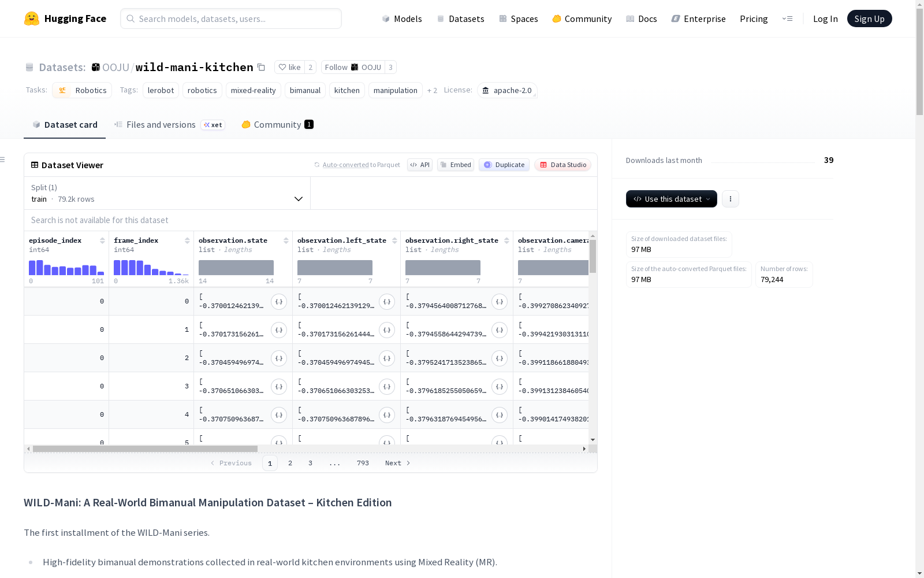Image resolution: width=924 pixels, height=578 pixels.
Task: Expand the observation.right_state cell in frame 2 row
Action: 500,358
